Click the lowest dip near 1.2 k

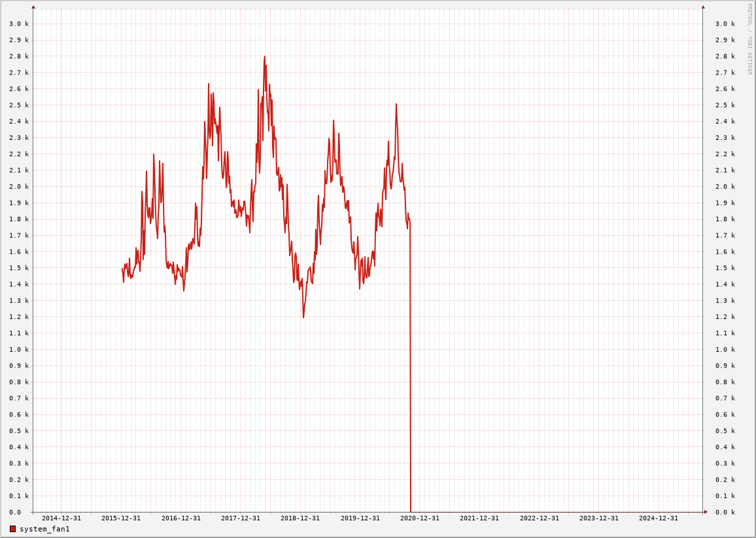click(x=303, y=317)
